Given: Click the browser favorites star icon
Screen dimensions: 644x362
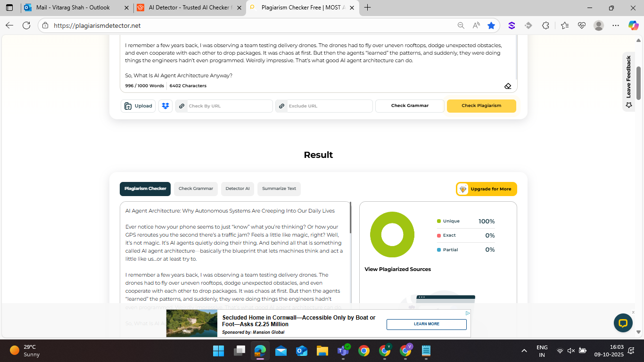Looking at the screenshot, I should (x=491, y=25).
